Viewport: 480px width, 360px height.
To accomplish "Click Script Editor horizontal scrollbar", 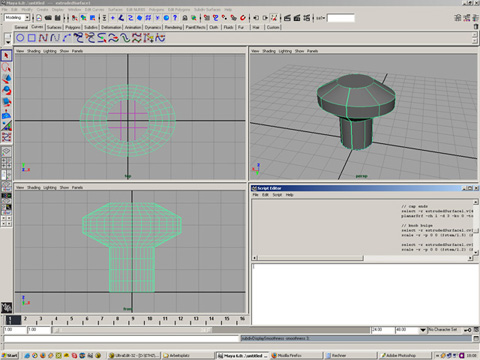I will click(362, 258).
